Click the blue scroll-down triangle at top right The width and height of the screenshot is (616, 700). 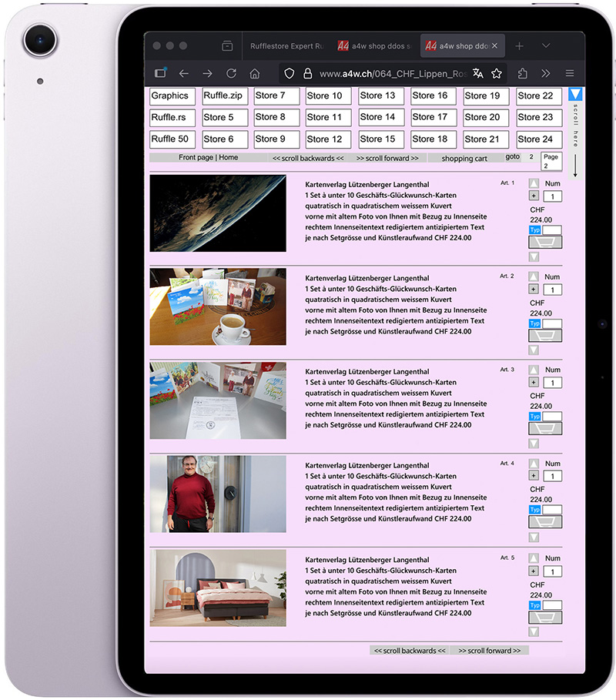point(575,95)
